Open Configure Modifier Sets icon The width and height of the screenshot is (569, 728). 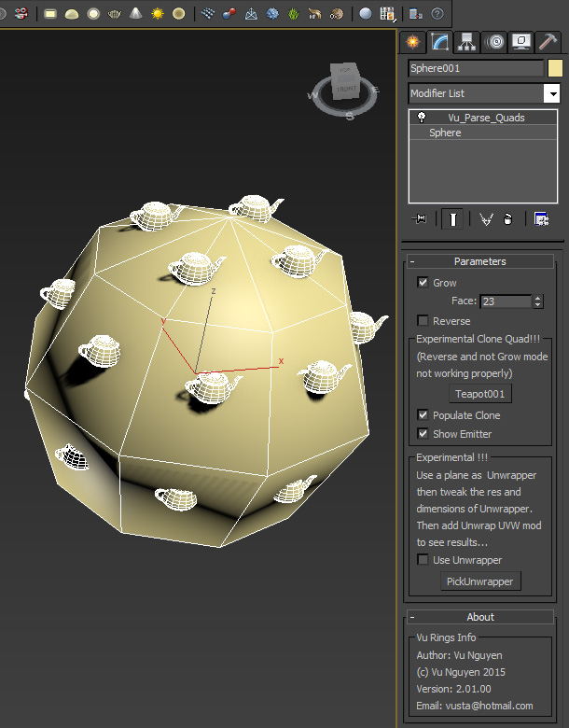click(541, 218)
